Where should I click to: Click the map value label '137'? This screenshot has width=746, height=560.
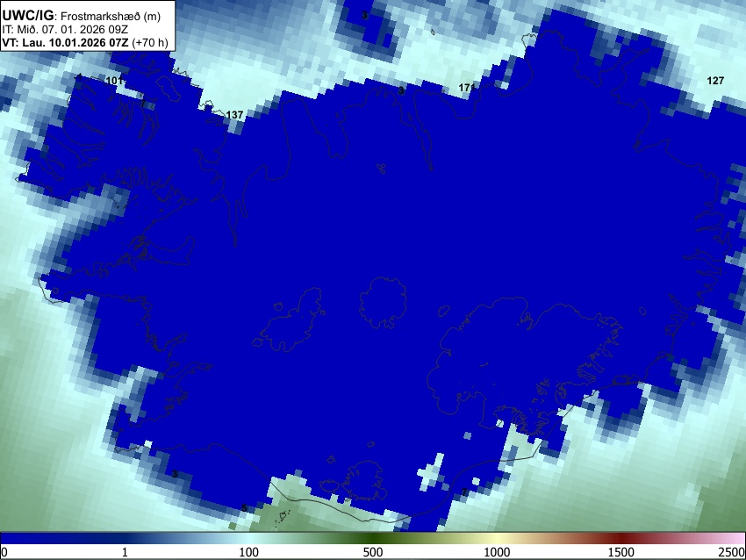click(x=234, y=115)
